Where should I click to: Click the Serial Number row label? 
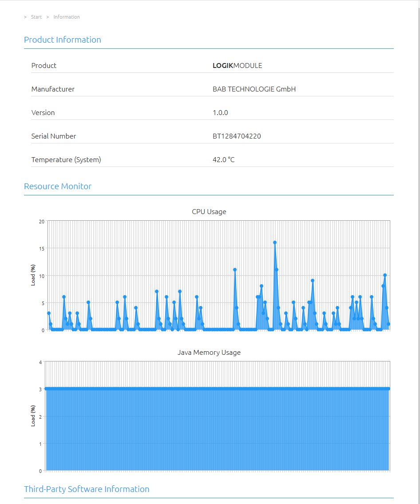click(54, 136)
